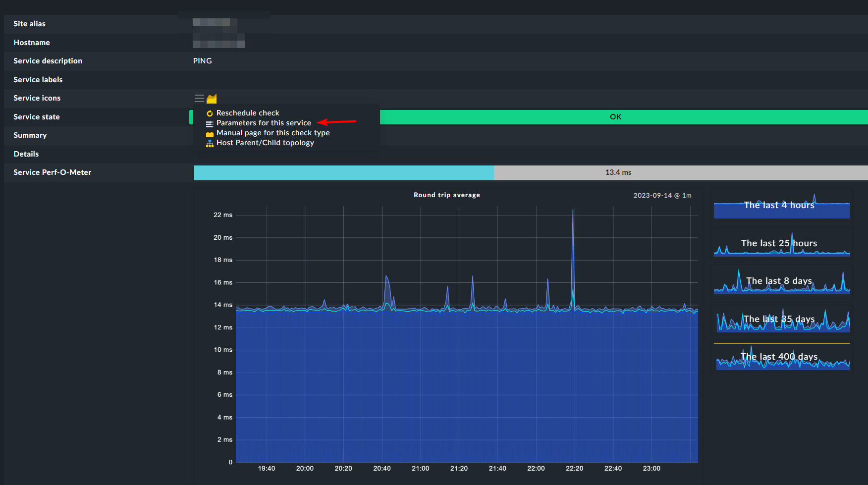Show The last 8 days graph
Image resolution: width=868 pixels, height=485 pixels.
pos(782,281)
